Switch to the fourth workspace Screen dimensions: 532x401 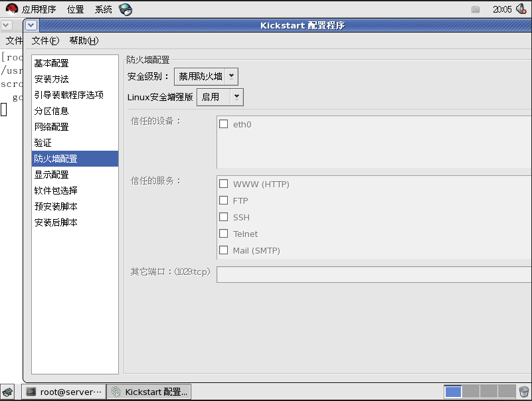[507, 392]
